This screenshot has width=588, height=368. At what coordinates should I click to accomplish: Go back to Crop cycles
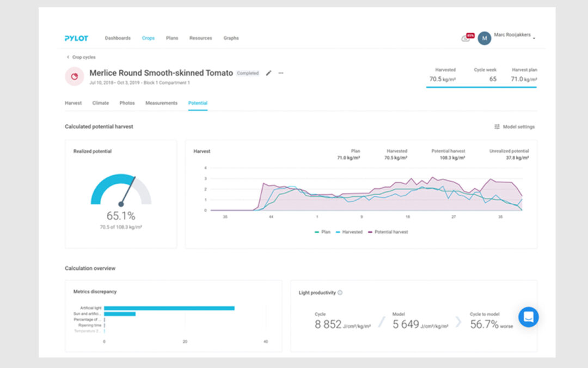pyautogui.click(x=81, y=57)
